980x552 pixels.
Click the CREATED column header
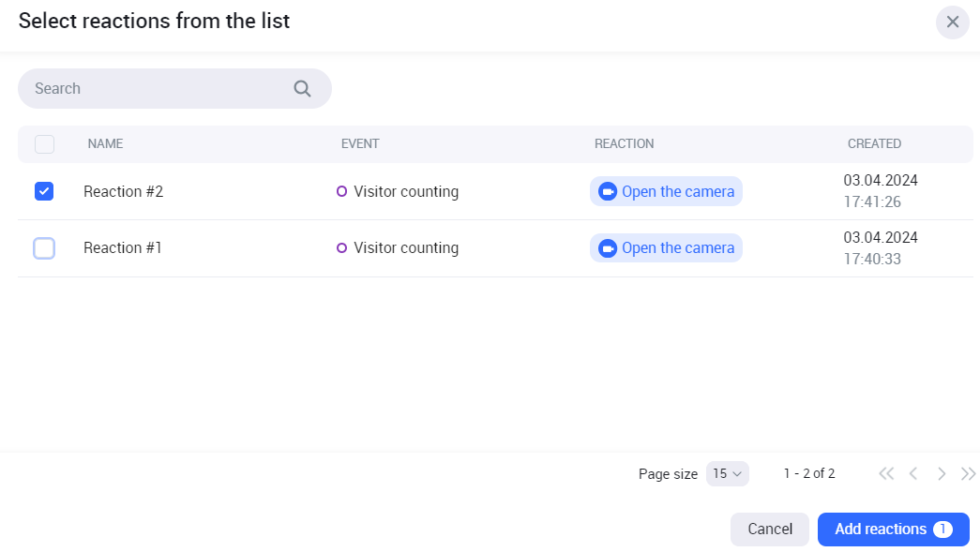(x=874, y=144)
